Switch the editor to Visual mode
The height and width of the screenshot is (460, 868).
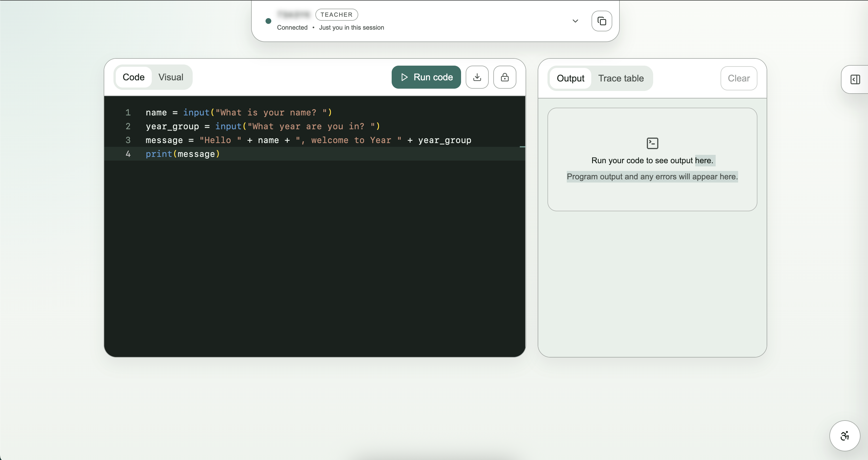[170, 77]
